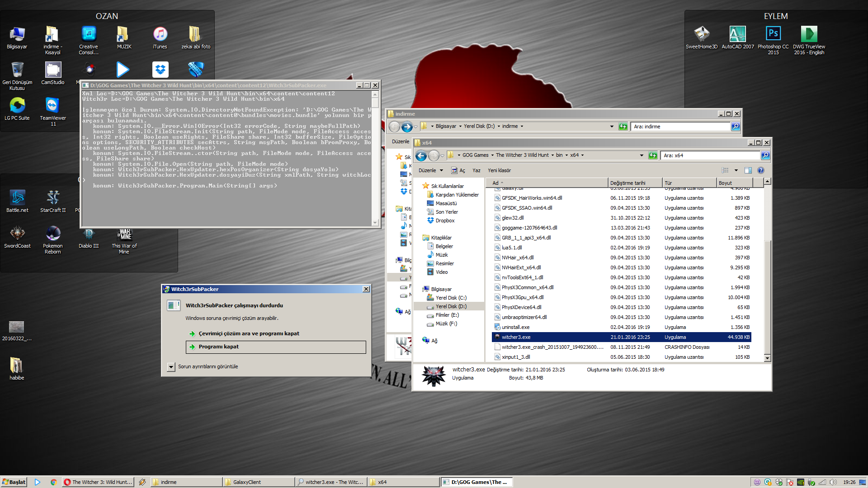
Task: Select Yerel Disk (C:) in navigation tree
Action: (446, 298)
